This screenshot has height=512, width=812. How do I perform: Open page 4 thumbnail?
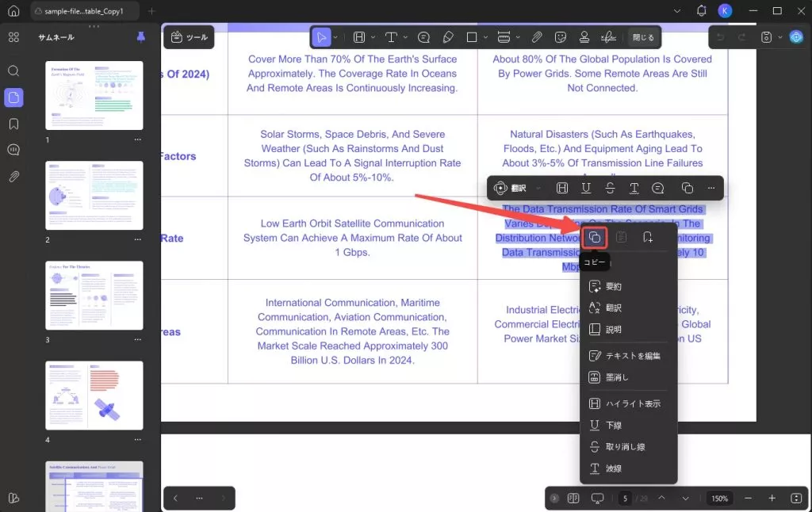94,395
